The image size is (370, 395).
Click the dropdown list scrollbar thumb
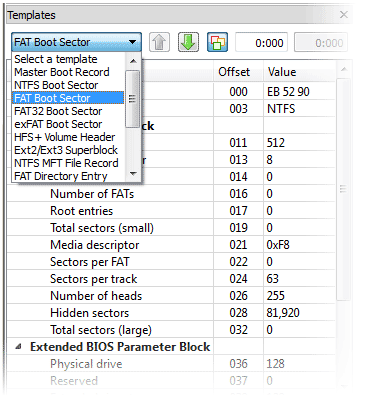coord(133,99)
